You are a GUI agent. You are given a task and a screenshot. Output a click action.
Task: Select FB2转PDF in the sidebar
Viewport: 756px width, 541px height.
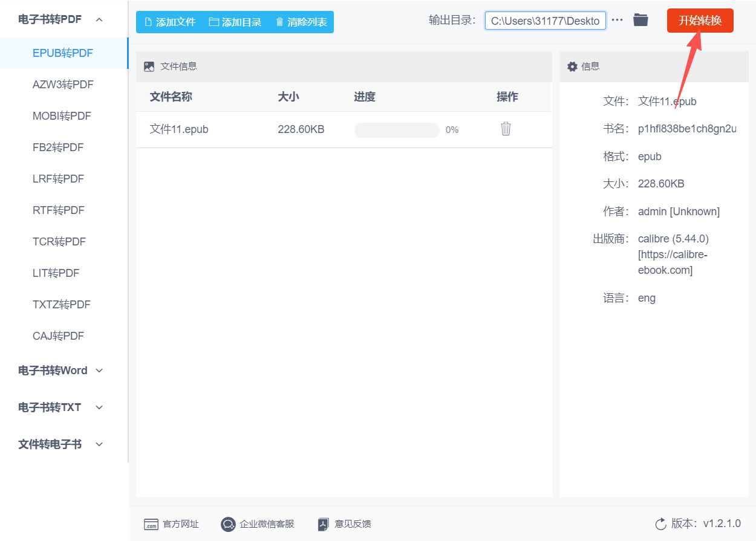(64, 147)
